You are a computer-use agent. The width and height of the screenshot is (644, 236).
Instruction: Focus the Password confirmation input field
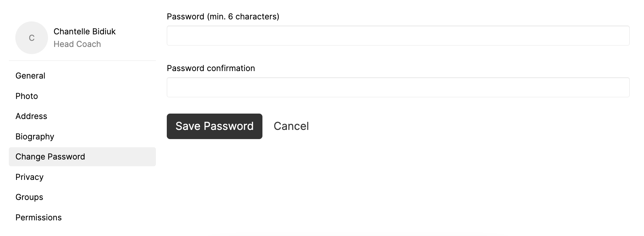pos(398,87)
